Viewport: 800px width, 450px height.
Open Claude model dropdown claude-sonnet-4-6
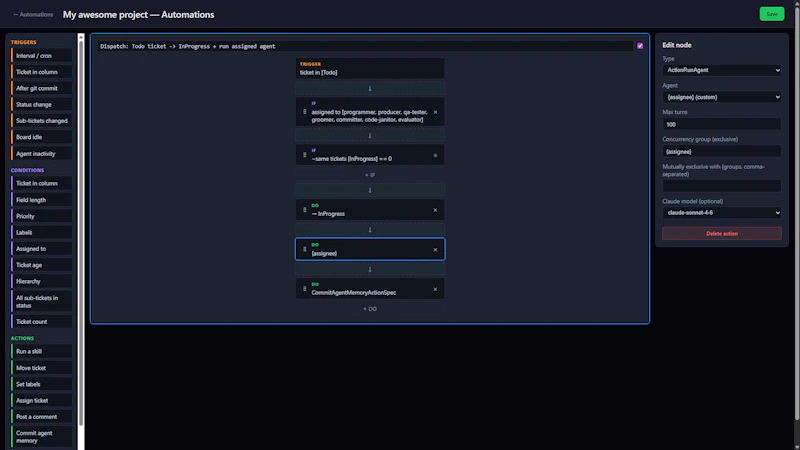[721, 213]
